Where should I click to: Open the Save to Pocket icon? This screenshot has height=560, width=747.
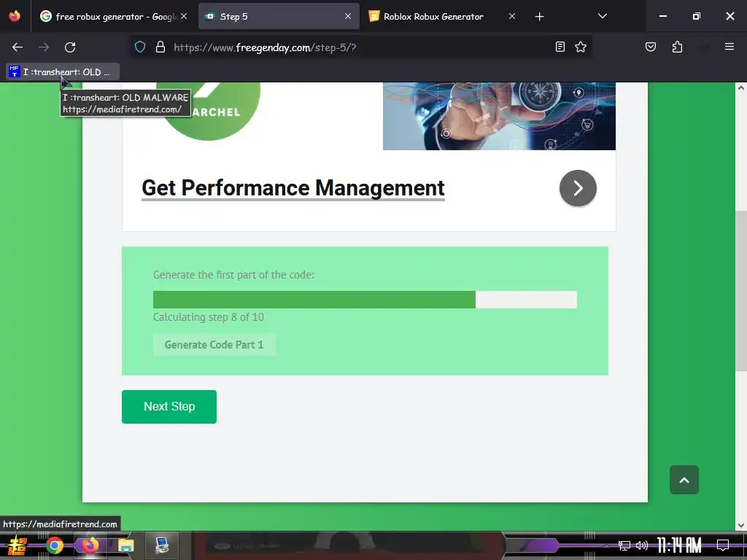tap(650, 47)
